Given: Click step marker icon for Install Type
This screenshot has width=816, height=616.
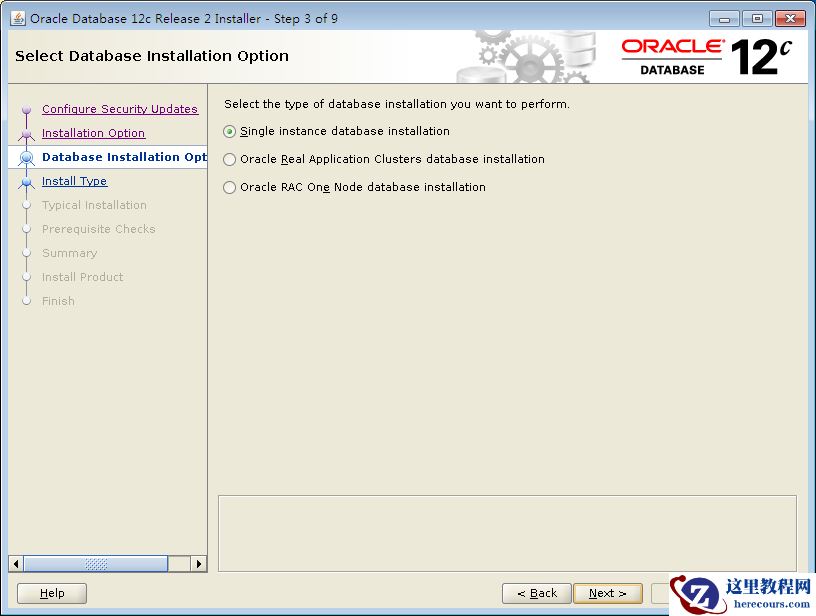Looking at the screenshot, I should coord(27,182).
